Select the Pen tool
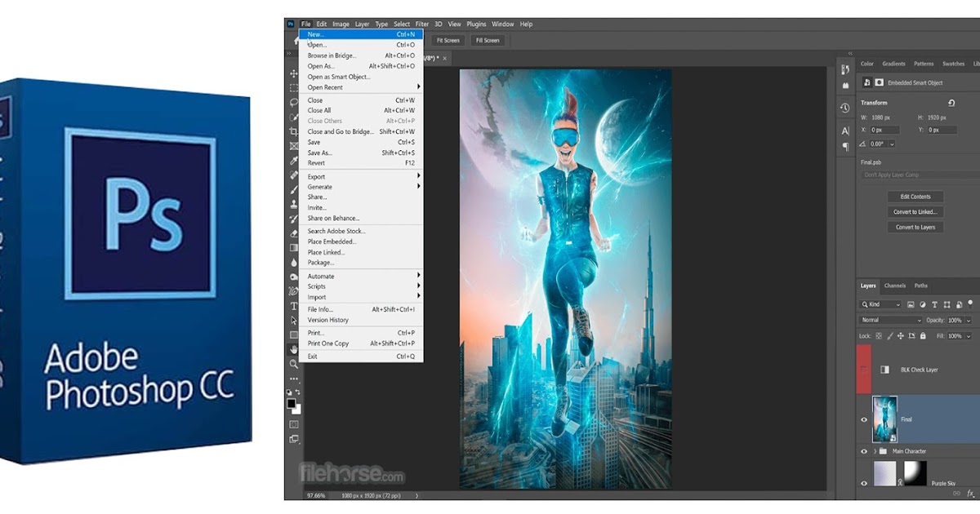The height and width of the screenshot is (514, 980). [x=294, y=291]
